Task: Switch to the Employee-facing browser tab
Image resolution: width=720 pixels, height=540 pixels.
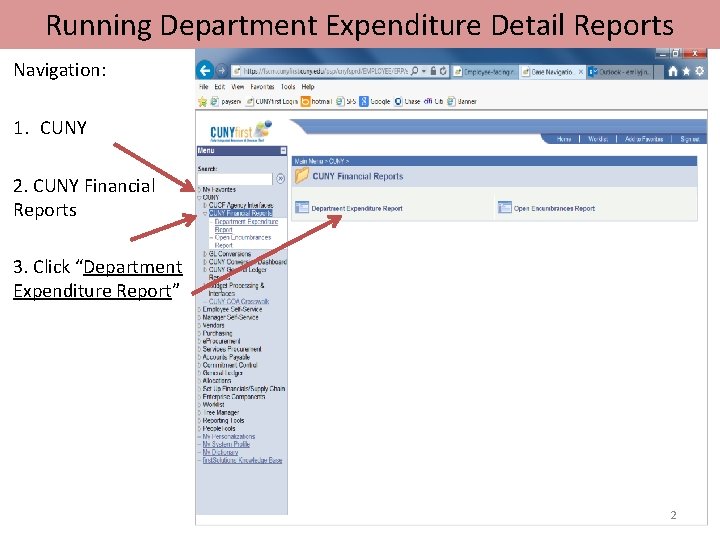Action: point(484,72)
